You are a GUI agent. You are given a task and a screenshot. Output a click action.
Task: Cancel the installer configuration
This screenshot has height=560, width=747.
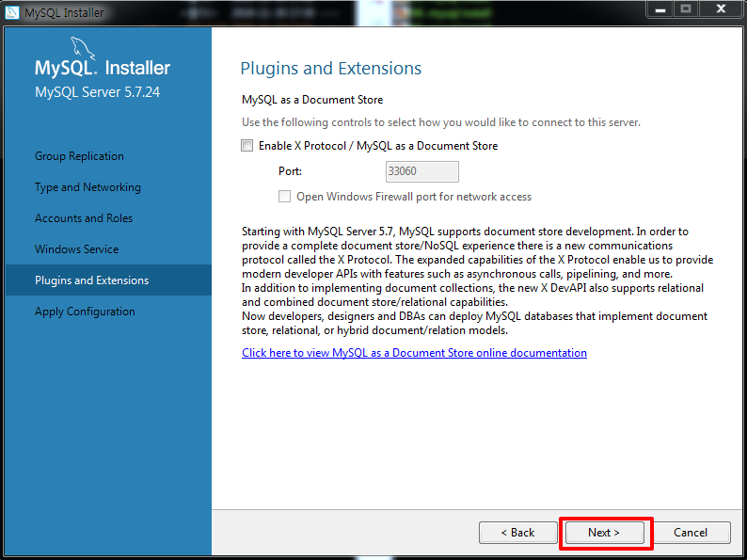pos(691,533)
